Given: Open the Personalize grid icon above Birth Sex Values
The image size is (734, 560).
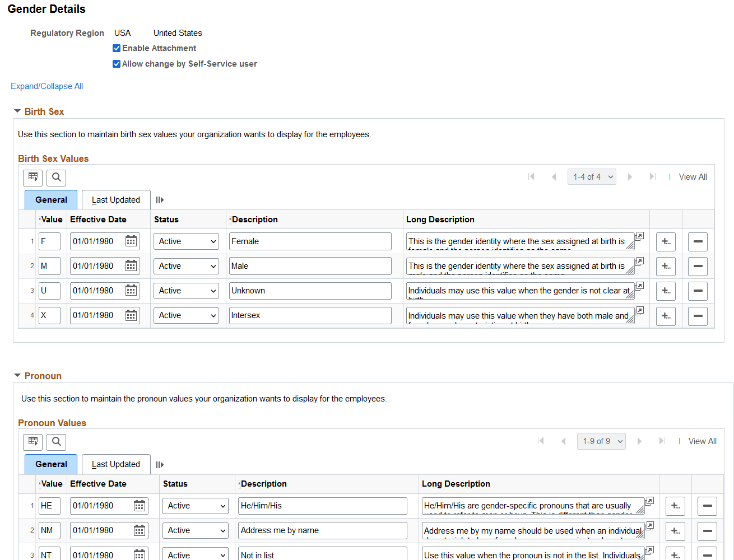Looking at the screenshot, I should pos(32,178).
